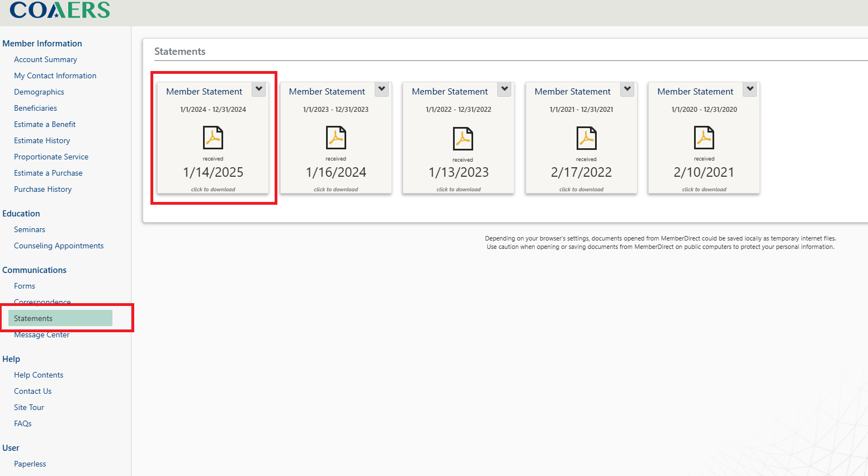Open dropdown arrow on 2021 Member Statement

click(x=628, y=89)
